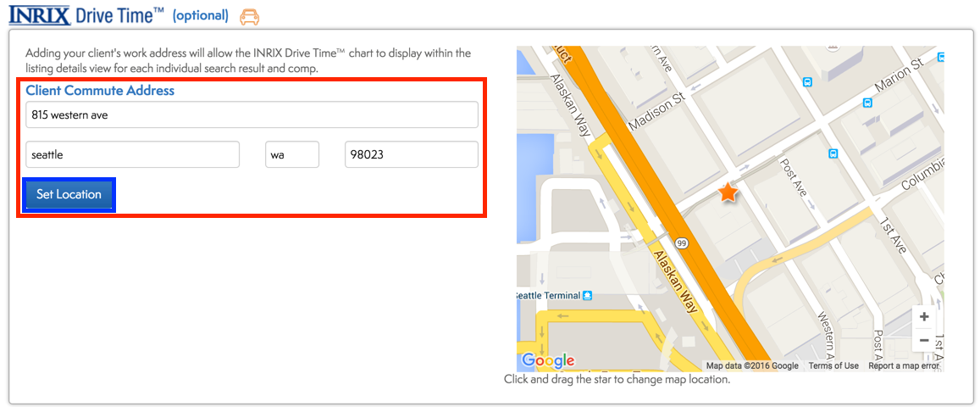Zoom out the map with minus button
This screenshot has width=980, height=407.
pyautogui.click(x=924, y=341)
